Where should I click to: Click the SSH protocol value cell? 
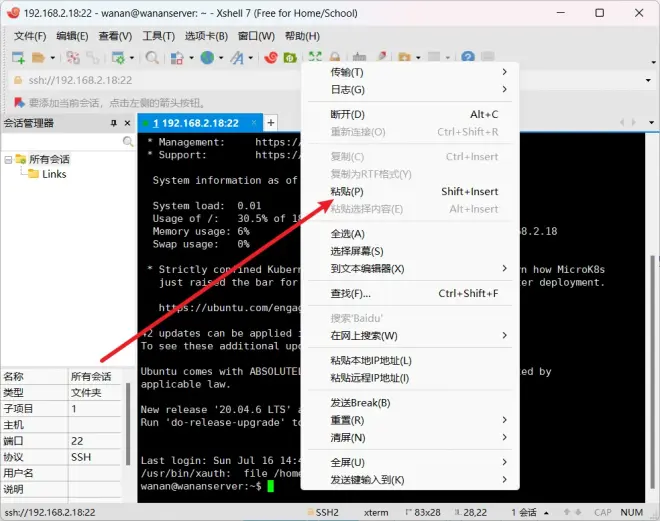click(95, 457)
